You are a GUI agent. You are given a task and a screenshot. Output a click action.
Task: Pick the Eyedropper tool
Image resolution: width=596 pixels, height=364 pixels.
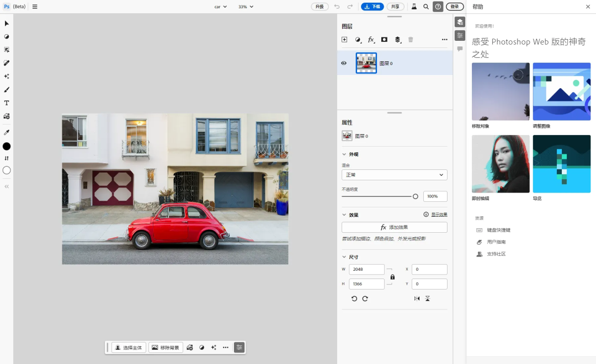[7, 132]
